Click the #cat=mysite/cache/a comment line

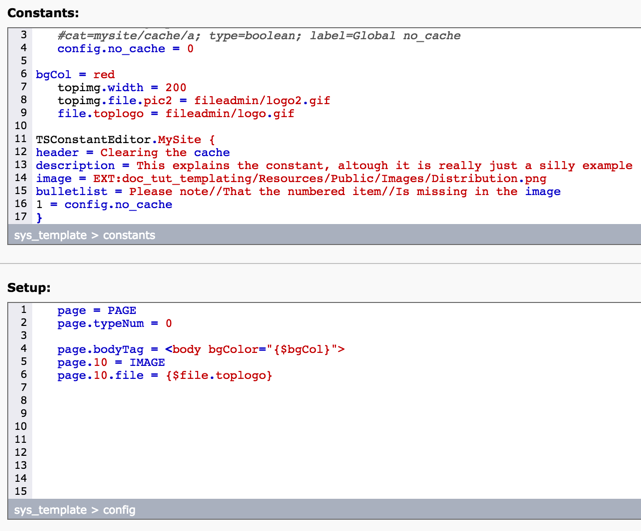click(258, 35)
